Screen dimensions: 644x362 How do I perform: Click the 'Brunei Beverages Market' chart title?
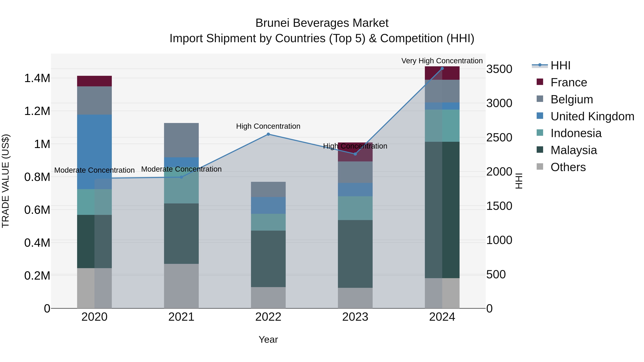point(322,23)
